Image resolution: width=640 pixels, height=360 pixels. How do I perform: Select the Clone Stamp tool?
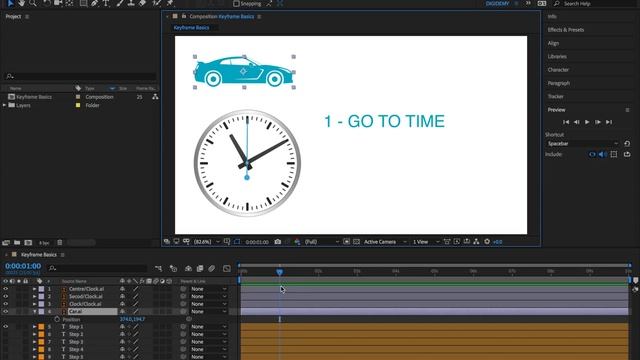coord(131,3)
